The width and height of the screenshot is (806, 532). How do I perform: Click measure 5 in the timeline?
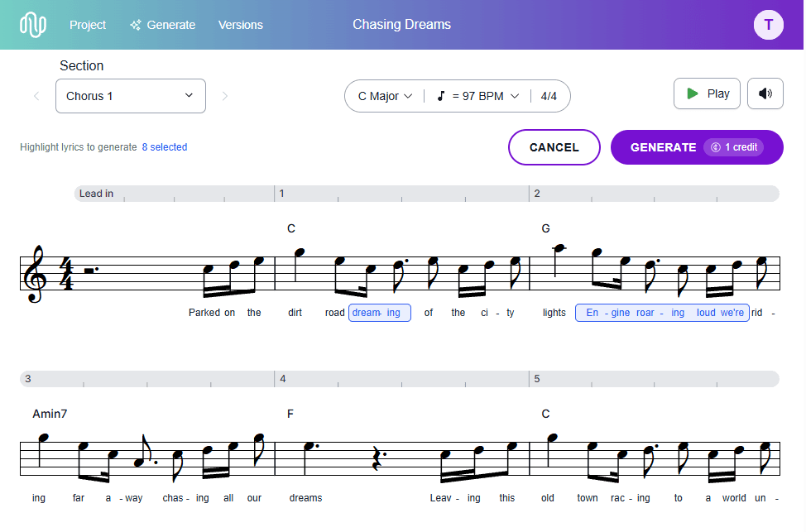(537, 379)
